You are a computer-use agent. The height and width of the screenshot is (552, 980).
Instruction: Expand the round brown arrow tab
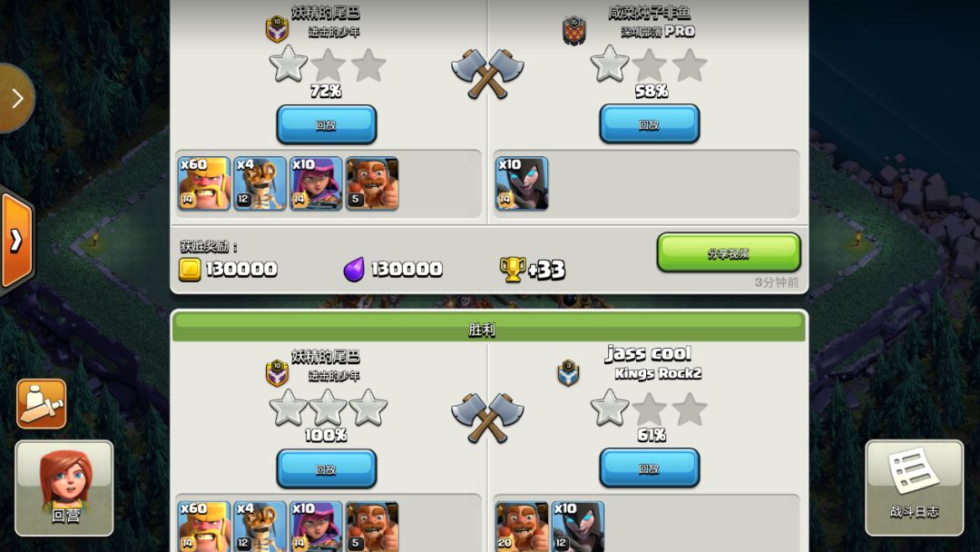click(17, 98)
